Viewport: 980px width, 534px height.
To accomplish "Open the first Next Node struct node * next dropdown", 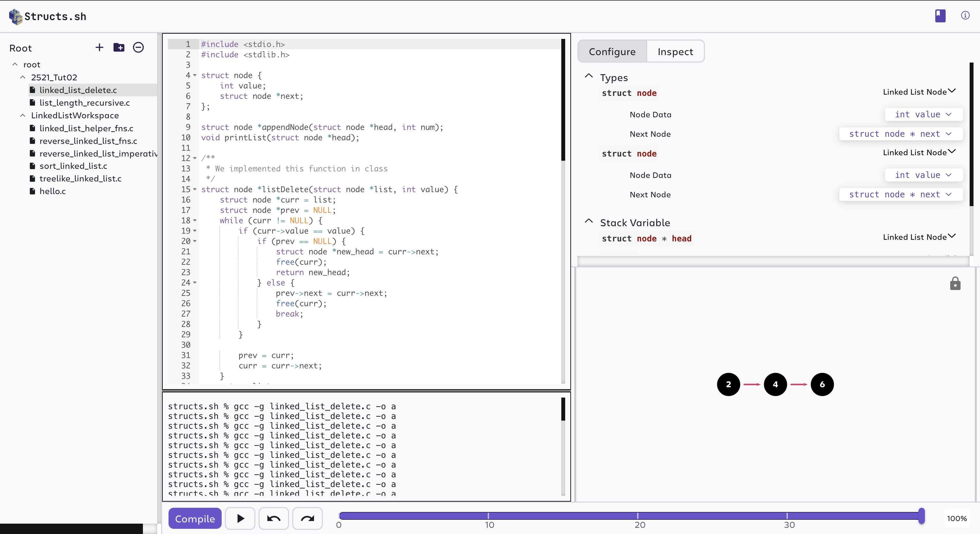I will [901, 133].
